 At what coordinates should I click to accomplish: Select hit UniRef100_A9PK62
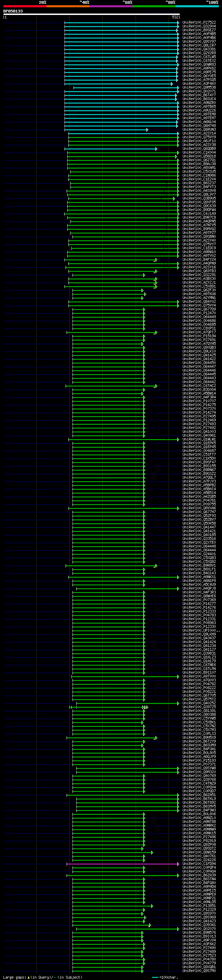click(x=199, y=68)
